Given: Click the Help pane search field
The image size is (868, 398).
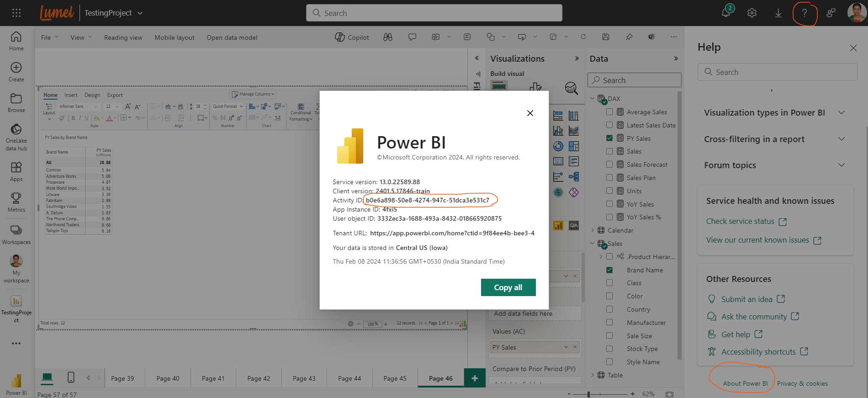Looking at the screenshot, I should pyautogui.click(x=777, y=72).
